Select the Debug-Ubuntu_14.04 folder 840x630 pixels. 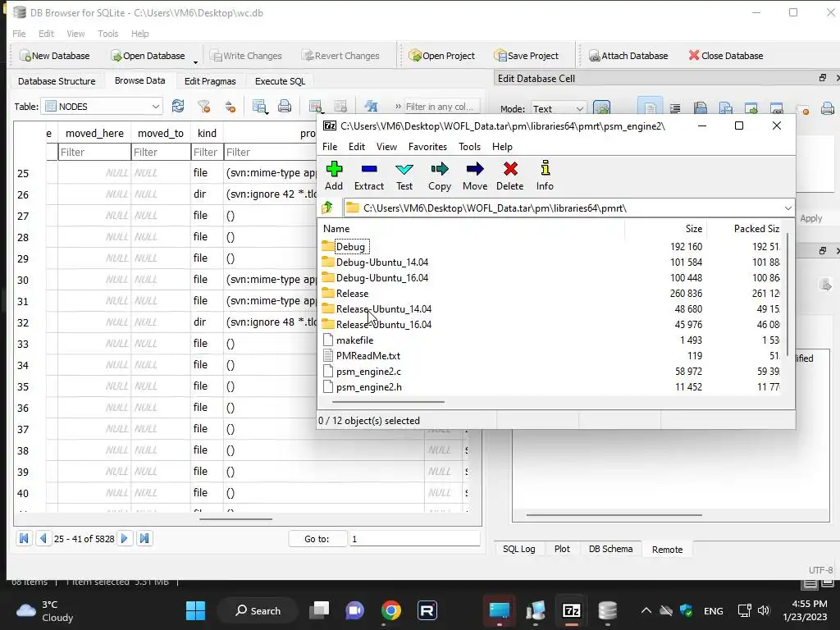pyautogui.click(x=382, y=262)
